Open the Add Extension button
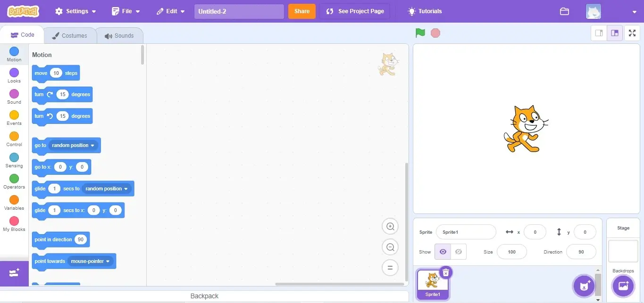Image resolution: width=644 pixels, height=303 pixels. (x=14, y=273)
